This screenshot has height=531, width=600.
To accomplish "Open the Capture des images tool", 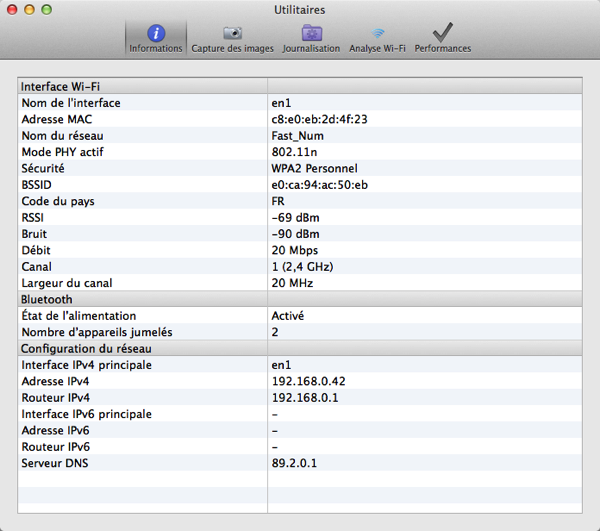I will coord(232,37).
